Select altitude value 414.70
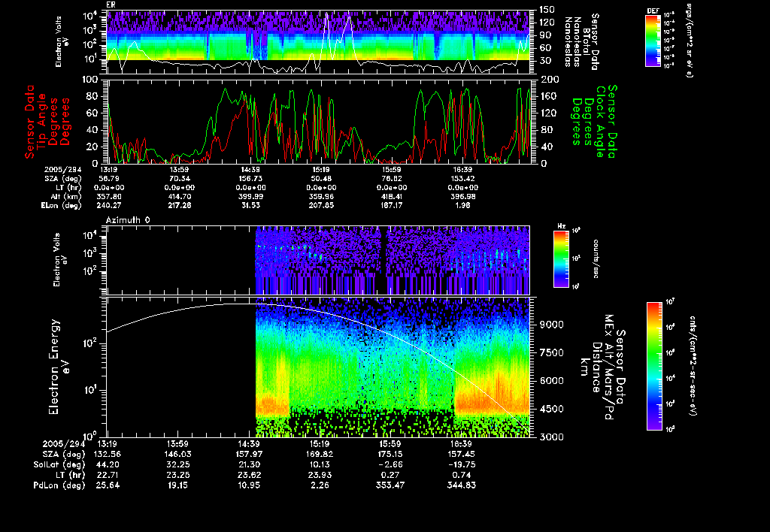Screen dimensions: 770x532 tap(179, 196)
